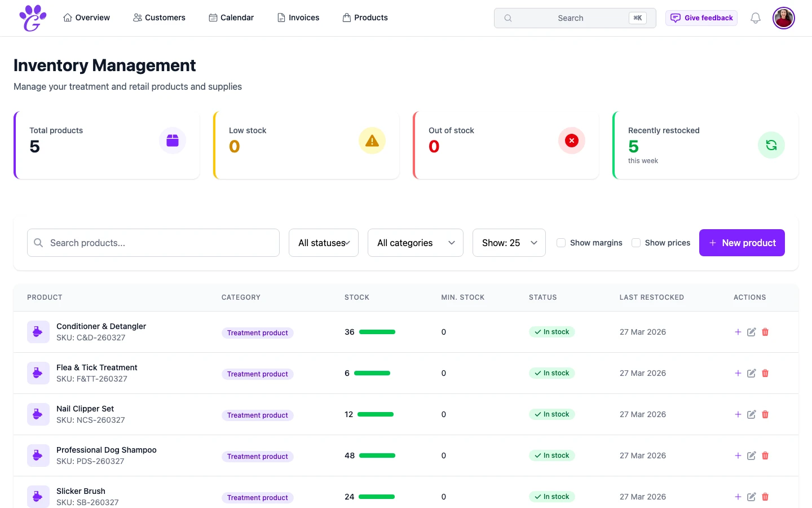Image resolution: width=812 pixels, height=508 pixels.
Task: Click the Low stock warning icon
Action: coord(372,141)
